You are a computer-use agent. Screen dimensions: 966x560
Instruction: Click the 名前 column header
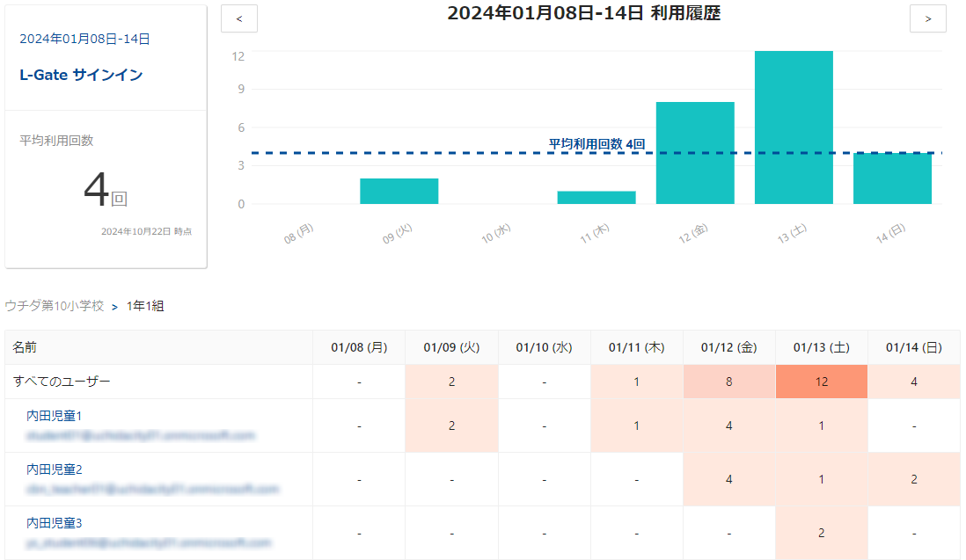click(25, 347)
